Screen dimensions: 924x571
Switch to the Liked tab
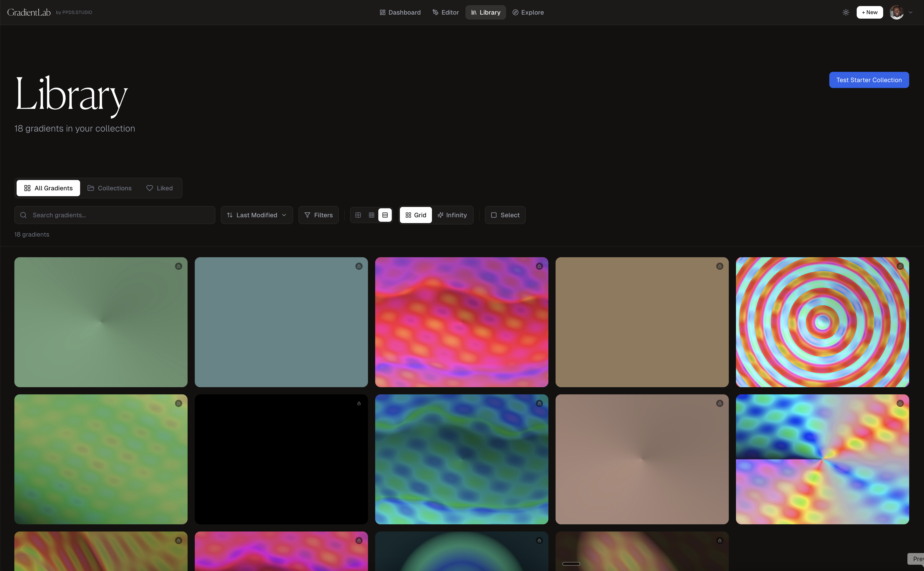pos(159,188)
